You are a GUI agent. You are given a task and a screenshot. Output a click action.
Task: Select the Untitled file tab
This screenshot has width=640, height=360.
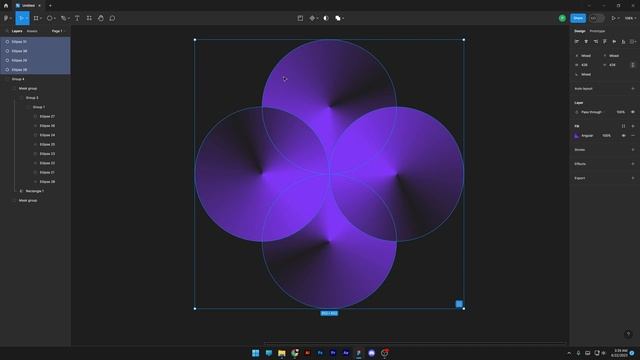(28, 6)
